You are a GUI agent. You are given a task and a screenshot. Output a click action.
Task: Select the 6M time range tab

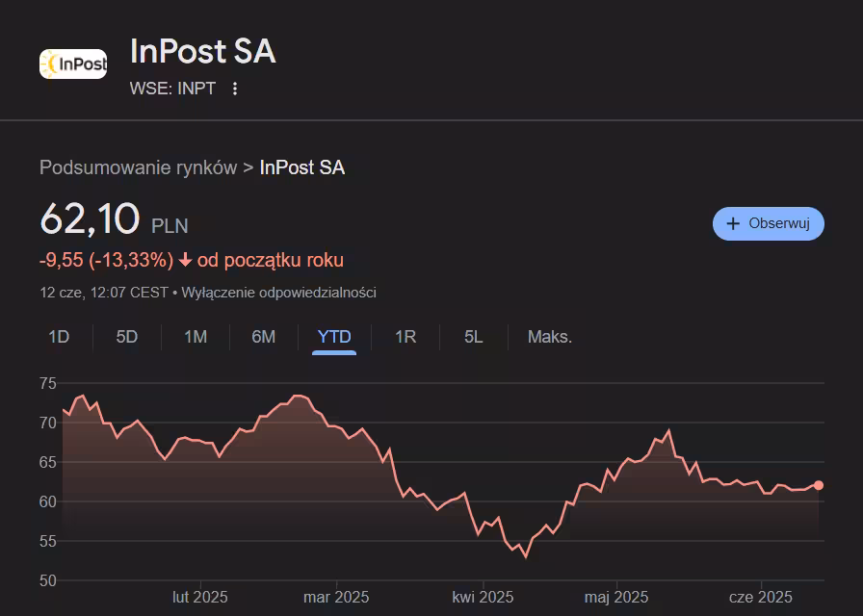point(264,337)
